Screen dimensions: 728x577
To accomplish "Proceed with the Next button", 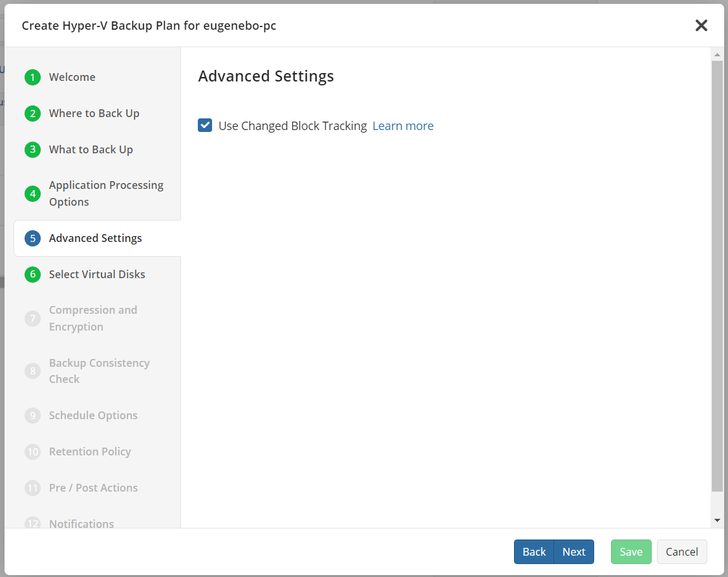I will click(573, 552).
